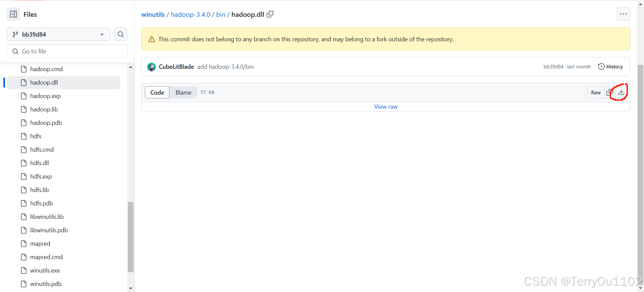The image size is (644, 292).
Task: Open the Raw file view button
Action: [x=596, y=92]
